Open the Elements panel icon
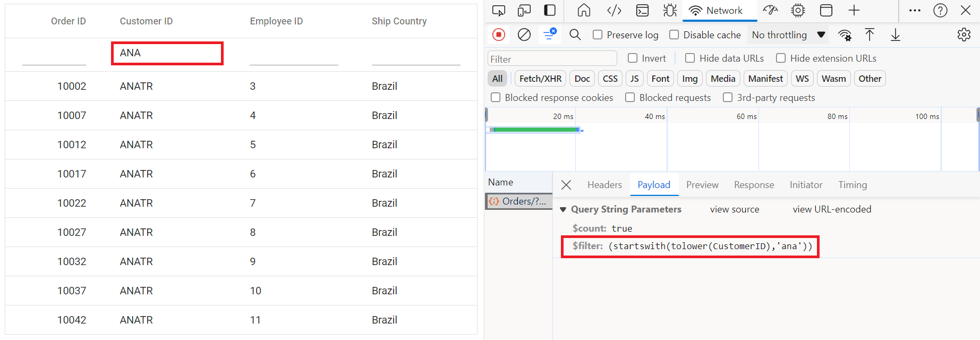980x340 pixels. tap(614, 11)
